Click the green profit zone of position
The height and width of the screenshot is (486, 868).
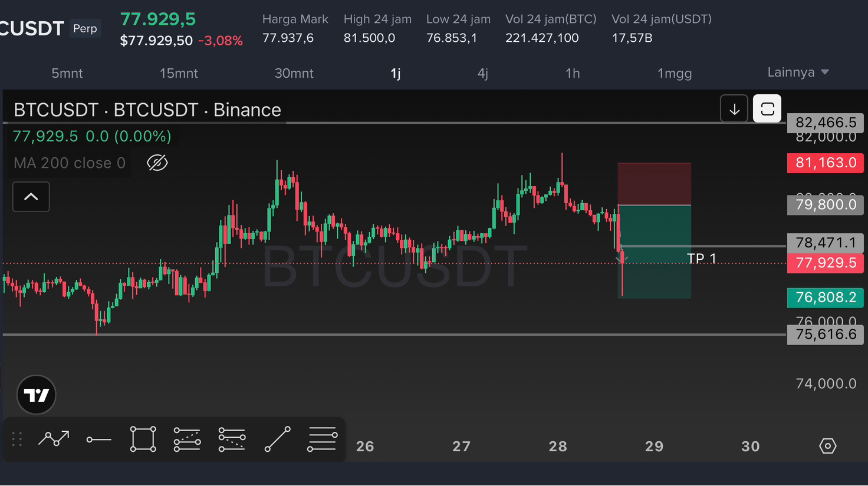click(x=654, y=252)
